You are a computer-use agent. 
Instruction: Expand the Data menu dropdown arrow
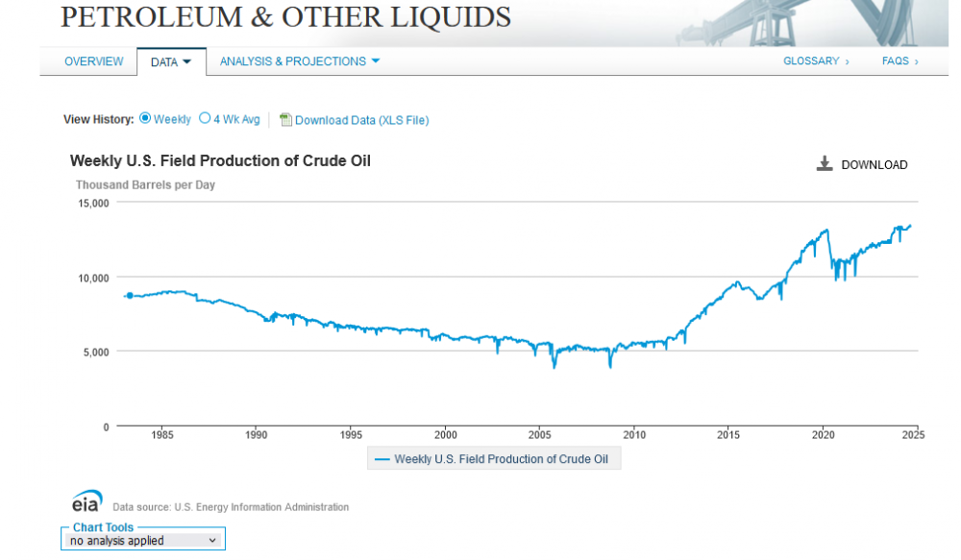187,61
